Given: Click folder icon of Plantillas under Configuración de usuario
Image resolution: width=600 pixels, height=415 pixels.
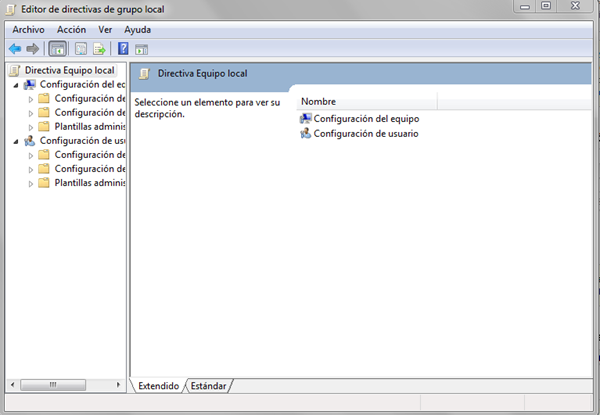Looking at the screenshot, I should [44, 183].
